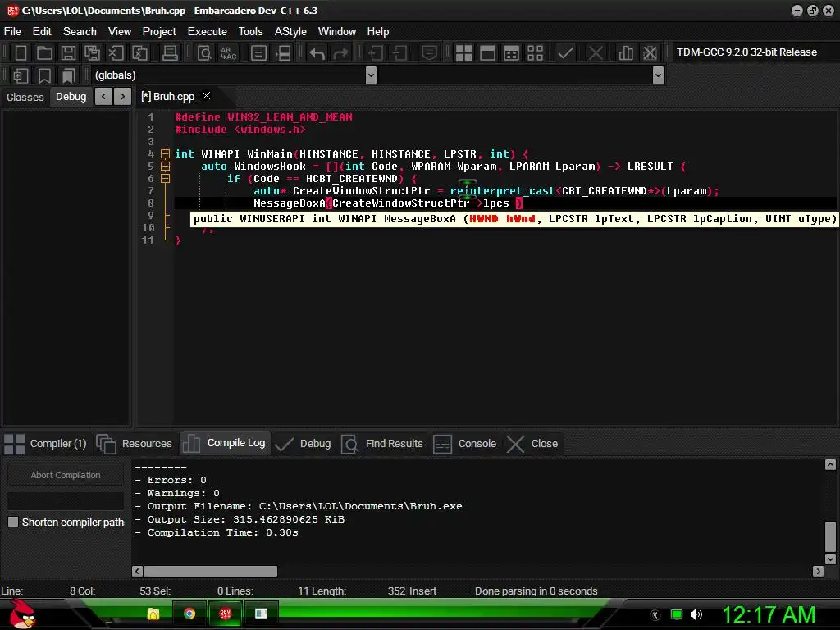Open the bottom Debug tab
This screenshot has width=840, height=630.
tap(304, 444)
